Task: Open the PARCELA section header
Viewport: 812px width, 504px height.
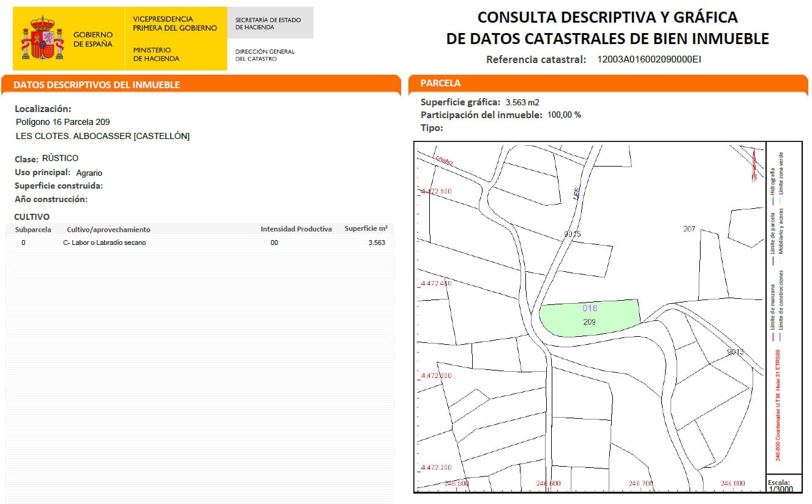Action: coord(440,83)
